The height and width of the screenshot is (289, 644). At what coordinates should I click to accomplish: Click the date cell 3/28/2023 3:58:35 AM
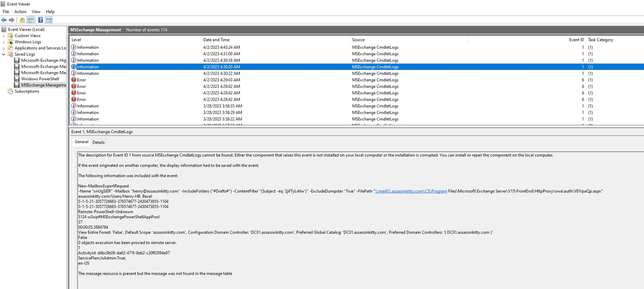pyautogui.click(x=223, y=106)
